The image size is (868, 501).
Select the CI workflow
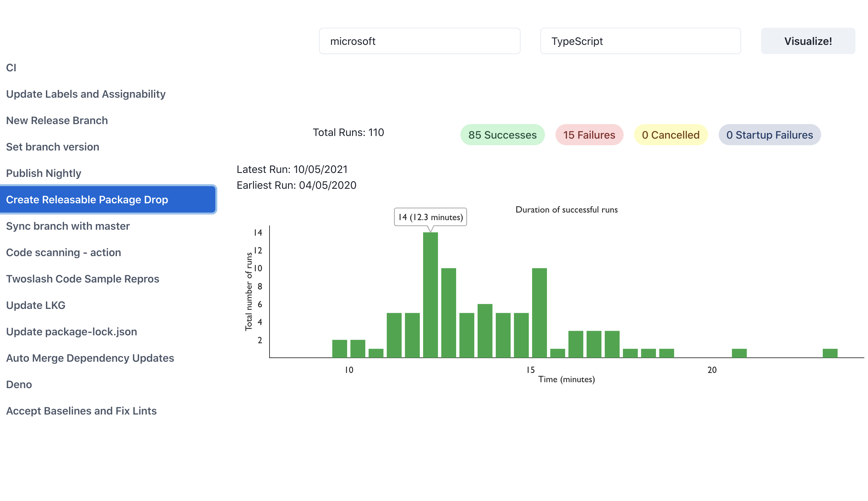11,67
